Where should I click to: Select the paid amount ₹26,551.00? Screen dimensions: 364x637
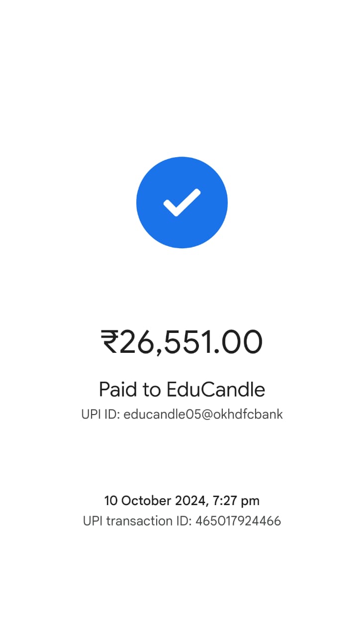click(182, 342)
